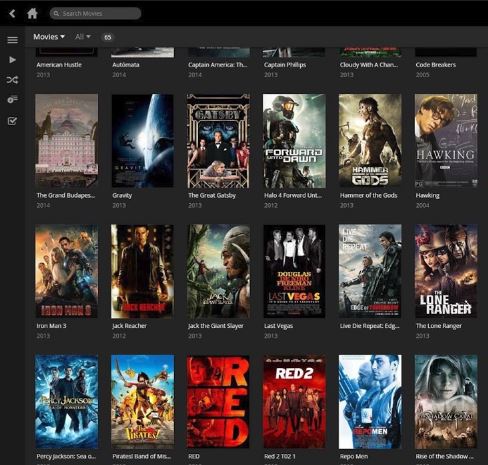Open the playlist queue icon in sidebar

pos(13,99)
